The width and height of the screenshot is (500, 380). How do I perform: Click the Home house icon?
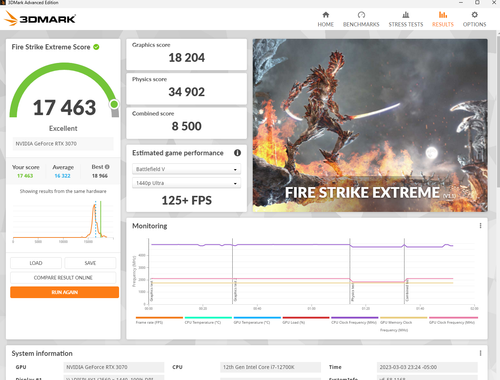pyautogui.click(x=326, y=15)
